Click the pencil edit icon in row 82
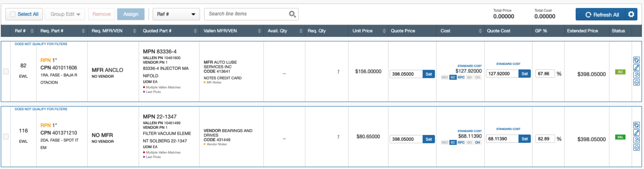Viewport: 644px width, 169px height. [x=637, y=68]
